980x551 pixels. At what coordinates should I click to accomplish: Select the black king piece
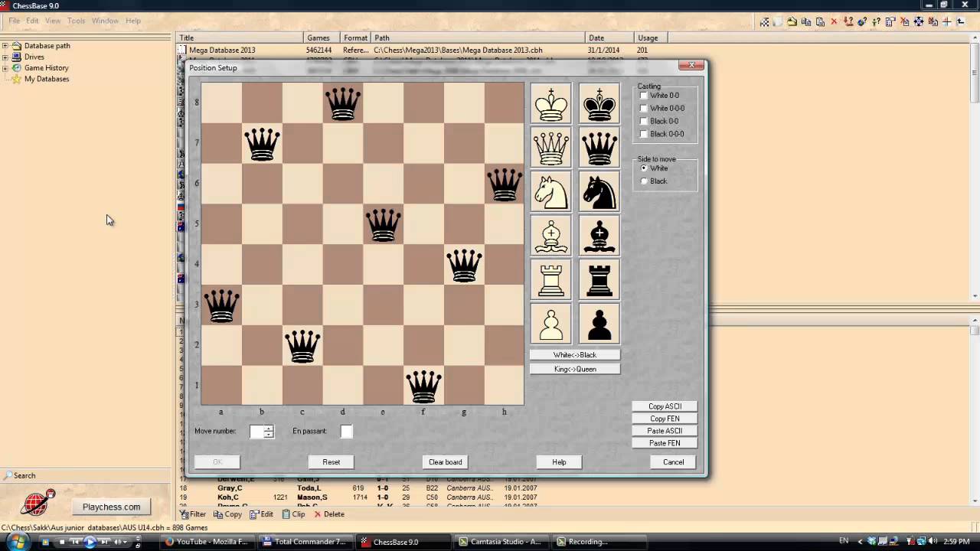(x=599, y=103)
